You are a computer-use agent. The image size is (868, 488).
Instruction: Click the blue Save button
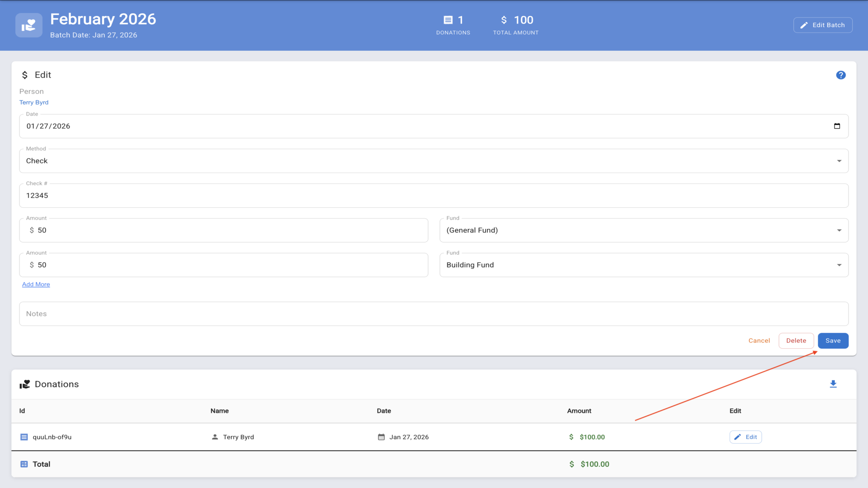pos(833,341)
